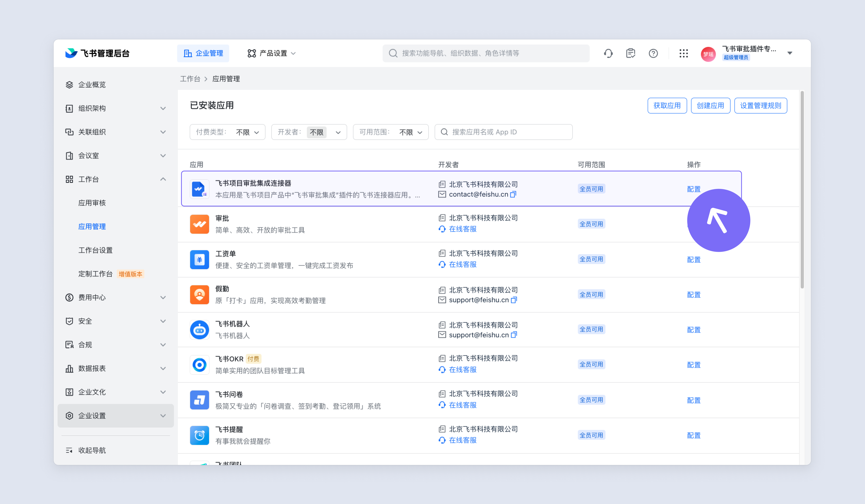Click the orange 审批 app icon

point(199,224)
